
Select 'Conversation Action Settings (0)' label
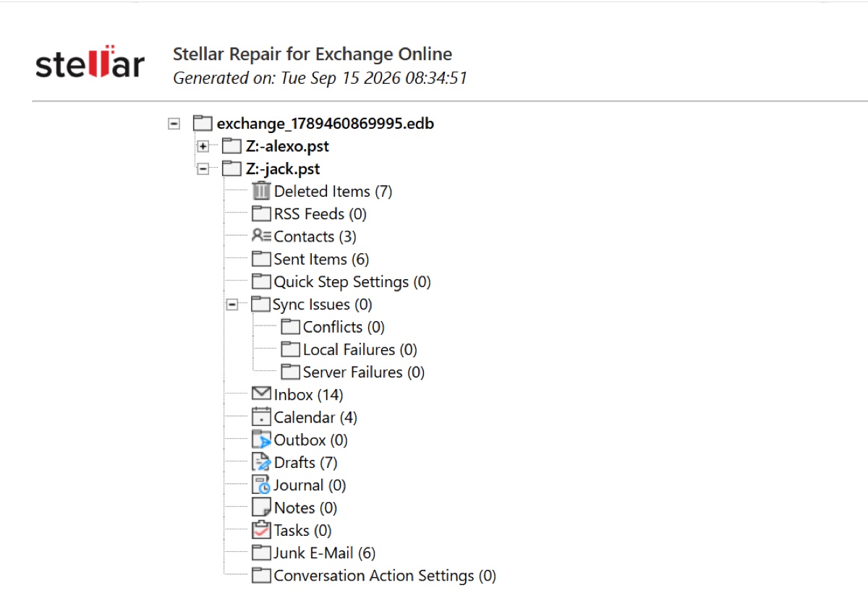tap(386, 576)
